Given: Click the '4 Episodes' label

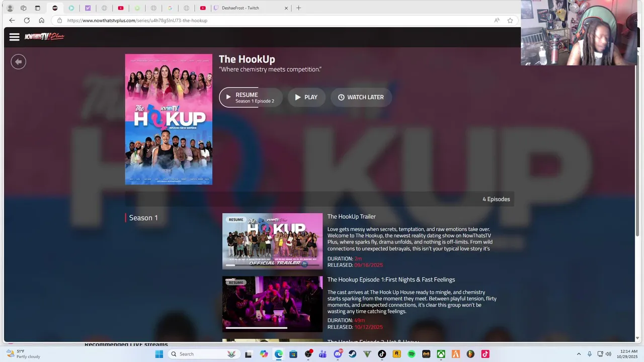Looking at the screenshot, I should 496,199.
